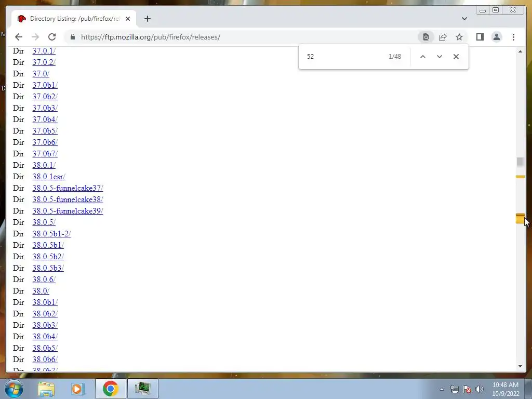The height and width of the screenshot is (399, 532).
Task: Open the 38.0/ directory link
Action: click(x=41, y=291)
